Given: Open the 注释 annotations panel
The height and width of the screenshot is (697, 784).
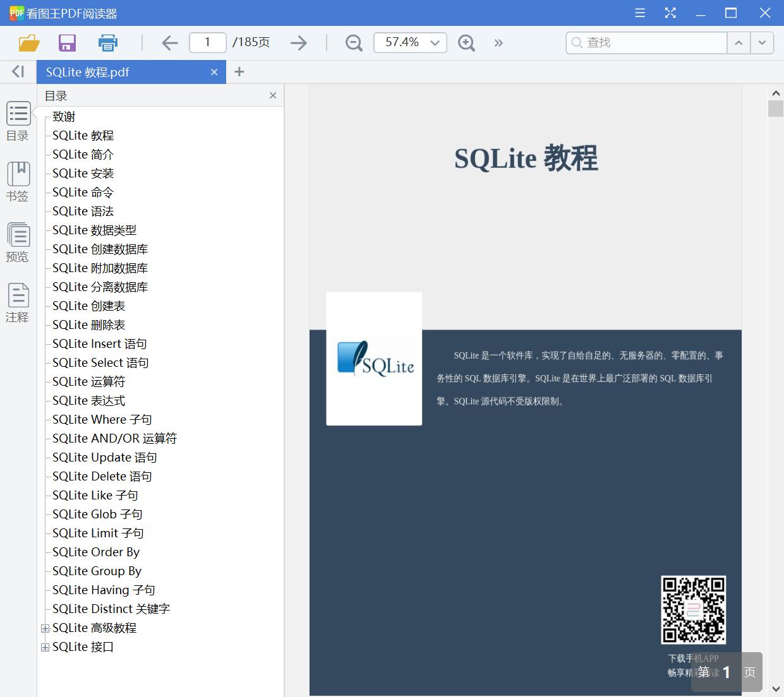Looking at the screenshot, I should 18,302.
